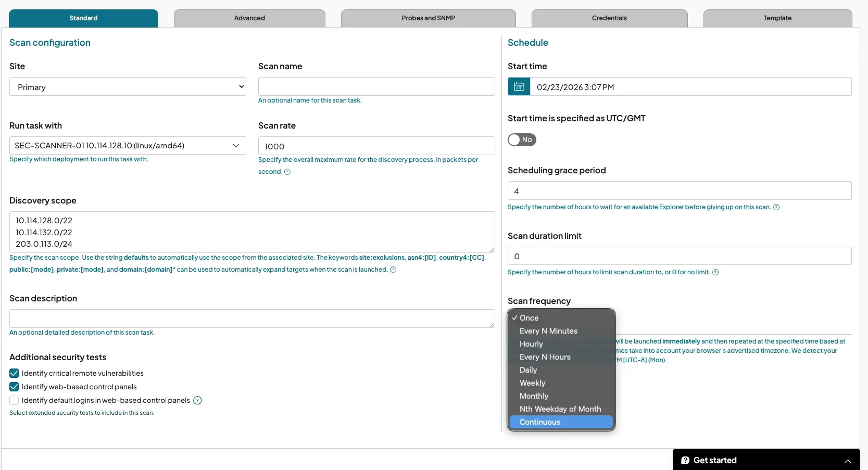The width and height of the screenshot is (868, 470).
Task: Open the Probes and SNMP tab
Action: (x=428, y=18)
